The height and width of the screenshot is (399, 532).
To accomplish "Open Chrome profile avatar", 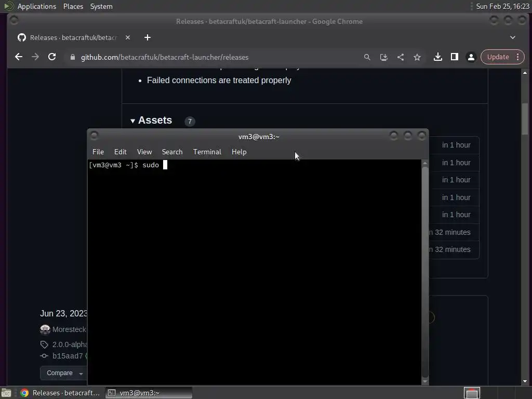I will 471,57.
